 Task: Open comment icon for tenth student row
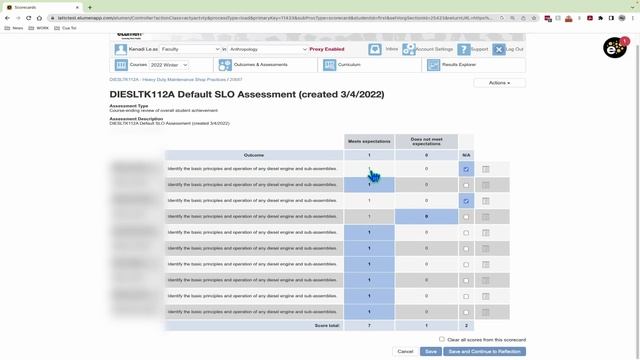(x=485, y=312)
